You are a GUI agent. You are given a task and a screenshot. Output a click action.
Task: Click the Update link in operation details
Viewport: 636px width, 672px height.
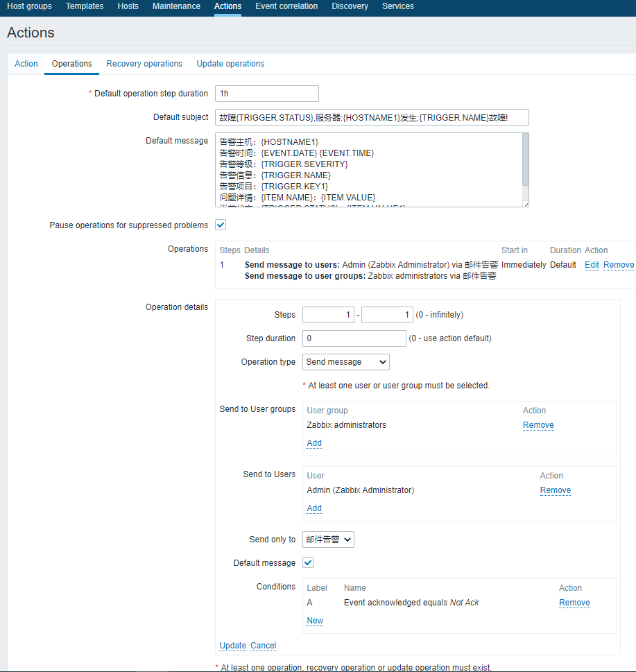233,646
